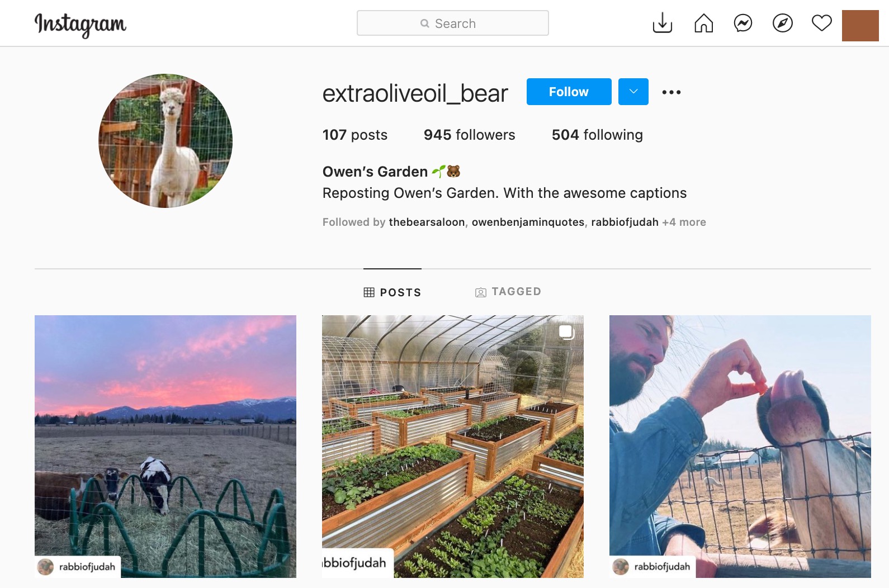This screenshot has width=889, height=588.
Task: Open your account avatar menu
Action: pos(860,26)
